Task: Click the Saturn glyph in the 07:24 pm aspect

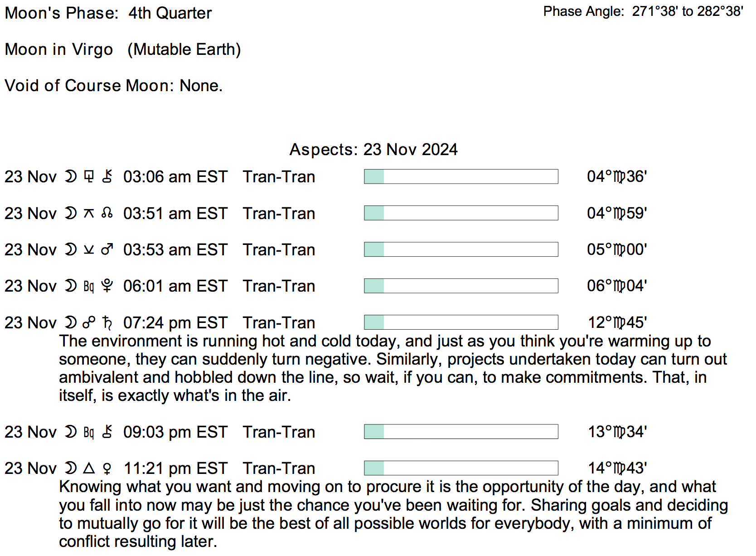Action: [107, 322]
